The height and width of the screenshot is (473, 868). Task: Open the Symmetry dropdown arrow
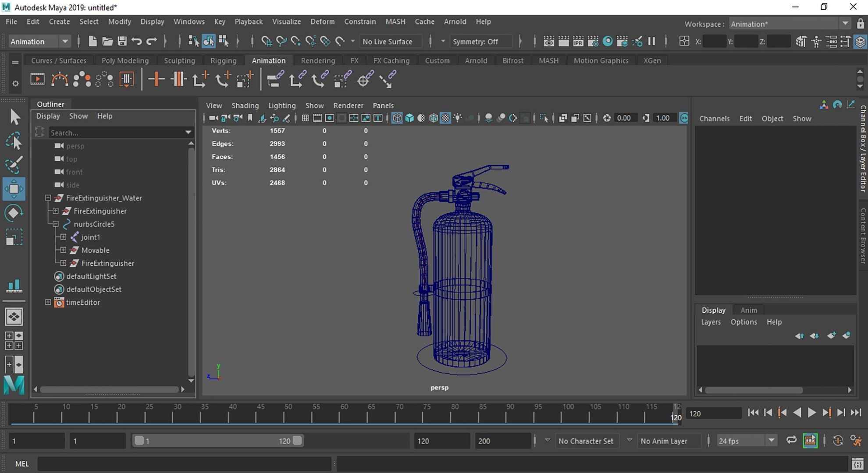click(443, 42)
